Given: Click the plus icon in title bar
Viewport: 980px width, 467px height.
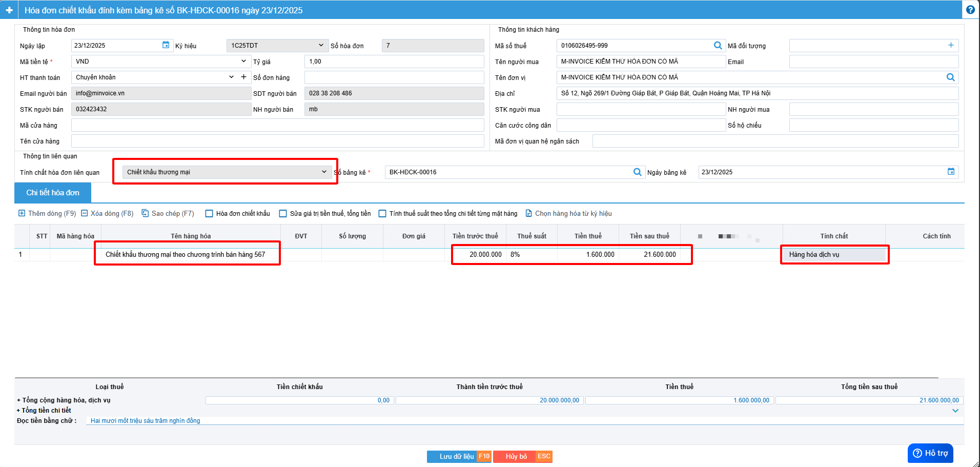Looking at the screenshot, I should point(9,10).
